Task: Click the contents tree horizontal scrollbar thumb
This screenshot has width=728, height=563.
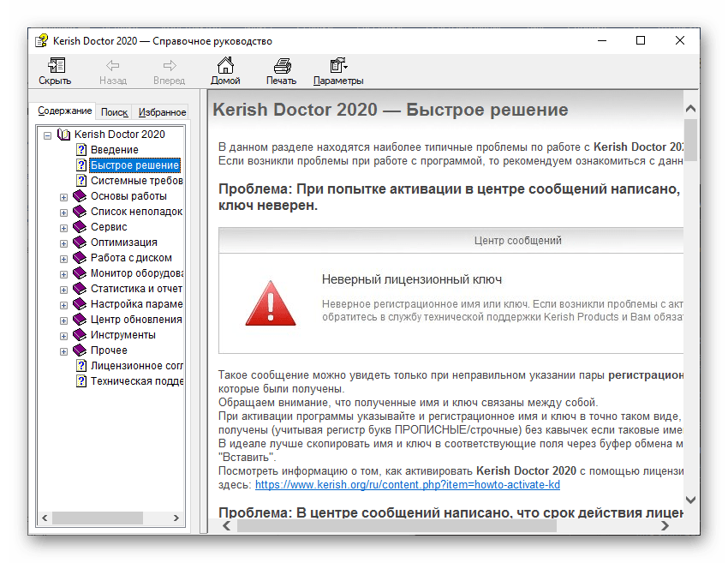Action: (98, 518)
